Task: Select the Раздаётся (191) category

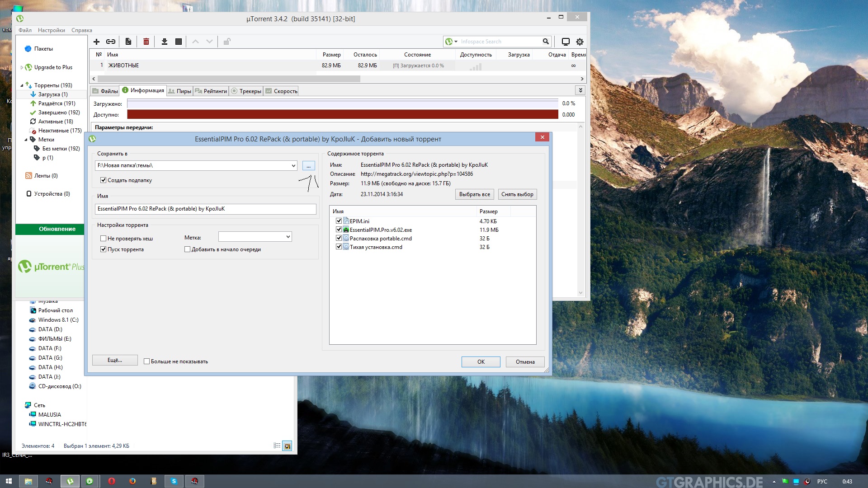Action: point(57,103)
